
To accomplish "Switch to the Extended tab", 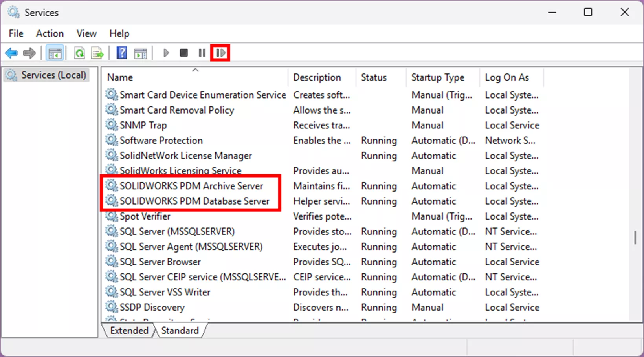I will coord(129,330).
